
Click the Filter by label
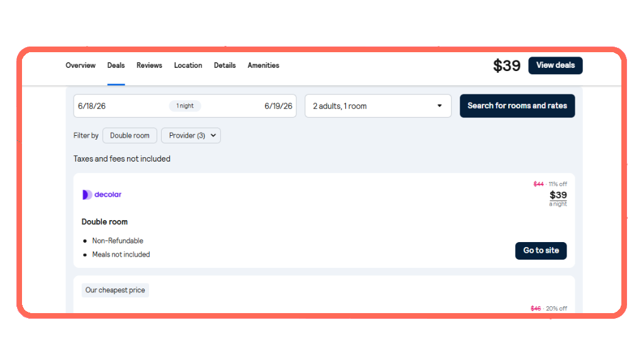pos(86,135)
